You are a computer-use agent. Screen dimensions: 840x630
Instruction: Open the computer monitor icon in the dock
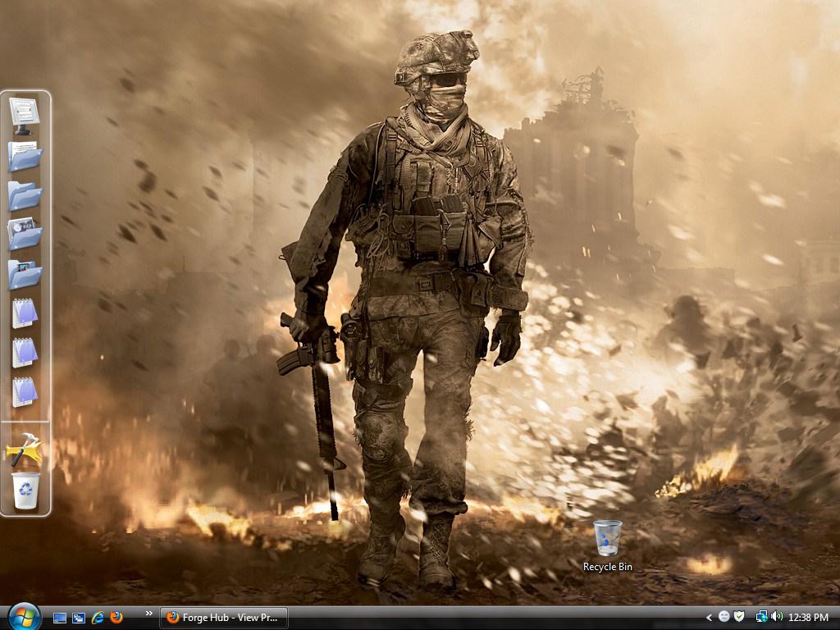point(25,116)
